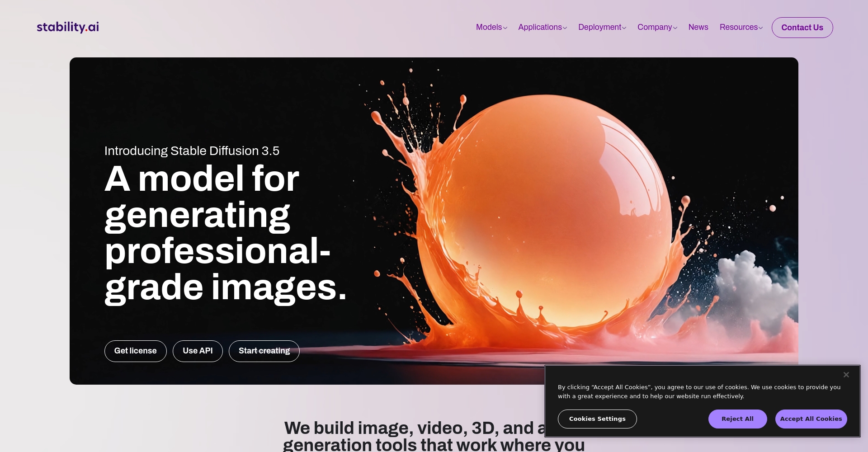Open the Company dropdown
868x452 pixels.
(657, 27)
